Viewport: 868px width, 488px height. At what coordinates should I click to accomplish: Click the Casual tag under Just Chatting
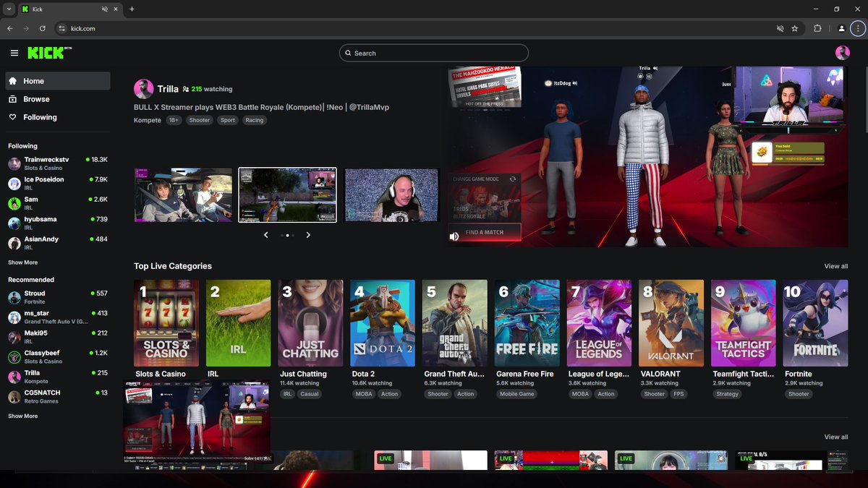coord(310,394)
